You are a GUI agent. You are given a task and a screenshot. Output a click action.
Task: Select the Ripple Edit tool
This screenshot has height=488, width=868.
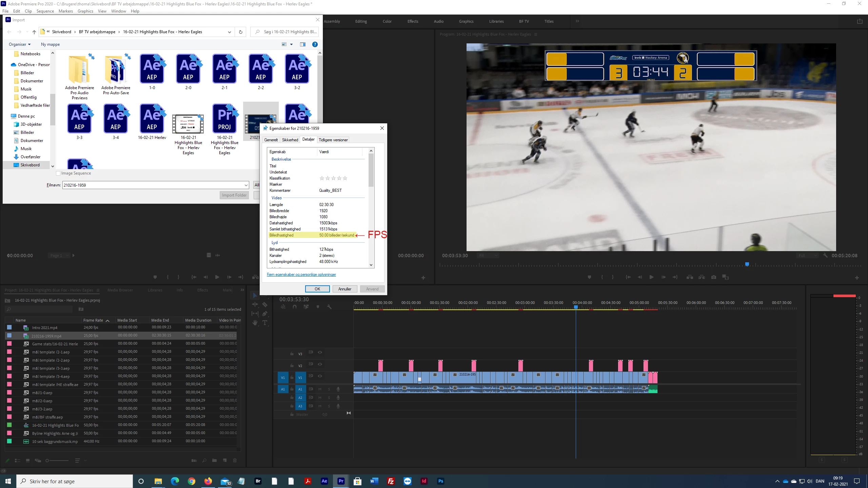pos(255,304)
